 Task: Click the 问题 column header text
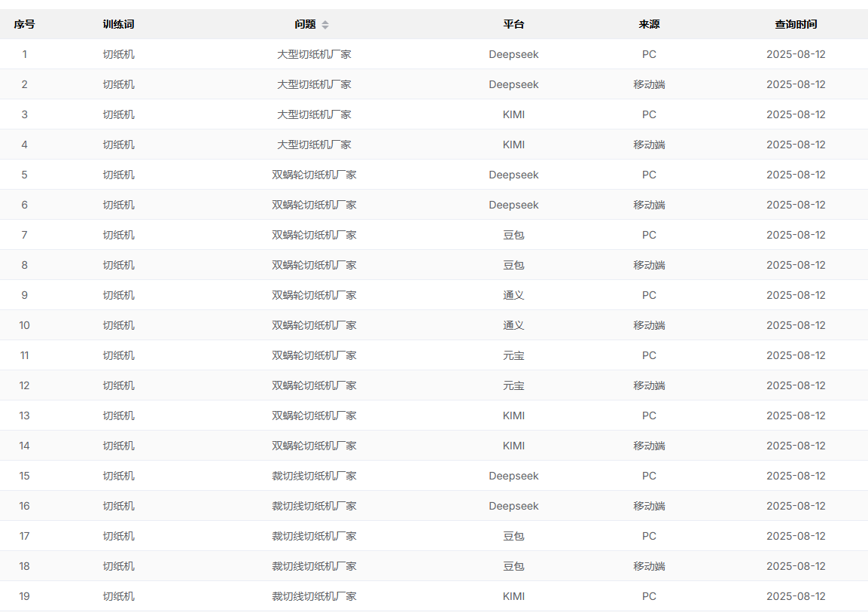[x=305, y=24]
